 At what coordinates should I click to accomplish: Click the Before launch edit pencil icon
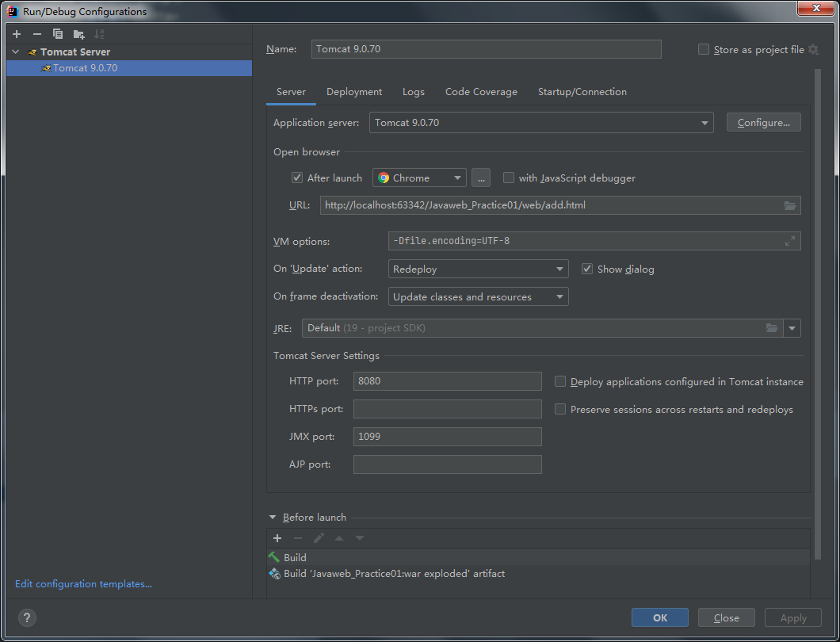point(319,538)
